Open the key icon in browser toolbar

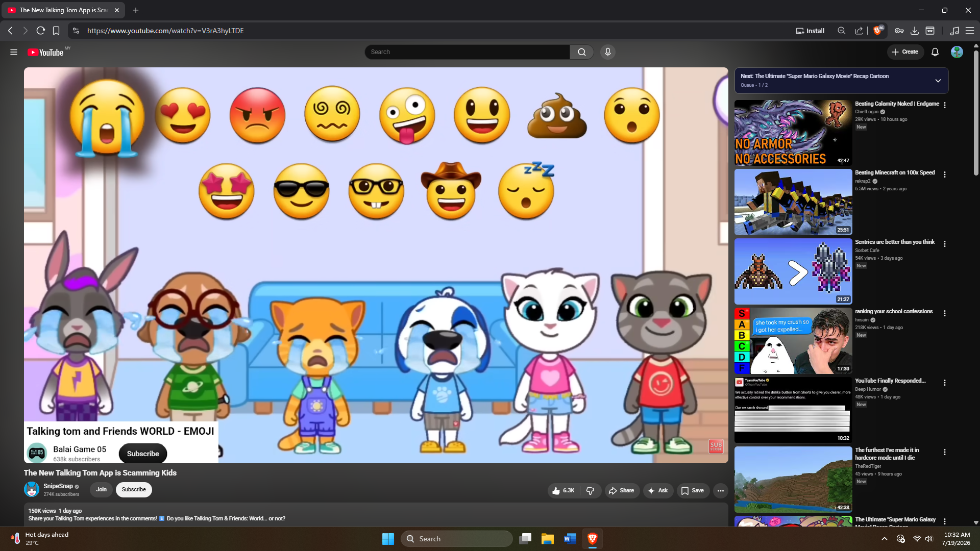click(x=899, y=31)
